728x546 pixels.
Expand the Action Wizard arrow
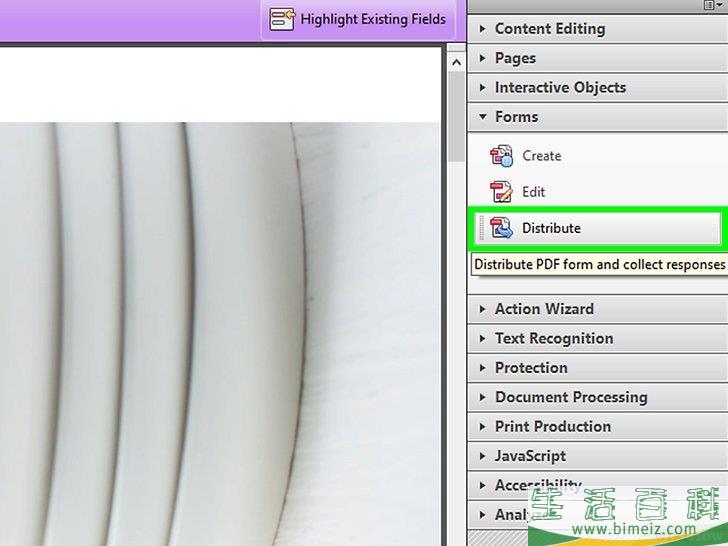482,309
